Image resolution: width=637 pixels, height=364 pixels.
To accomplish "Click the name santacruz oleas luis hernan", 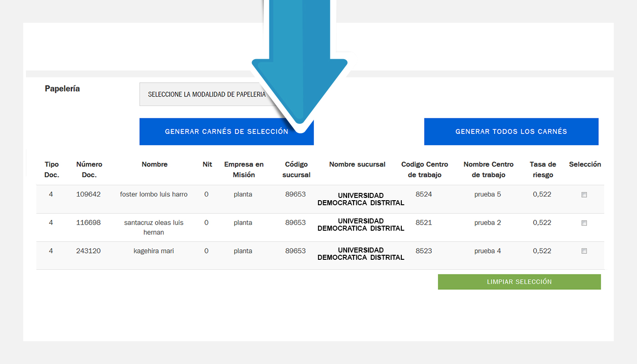I will pos(154,227).
